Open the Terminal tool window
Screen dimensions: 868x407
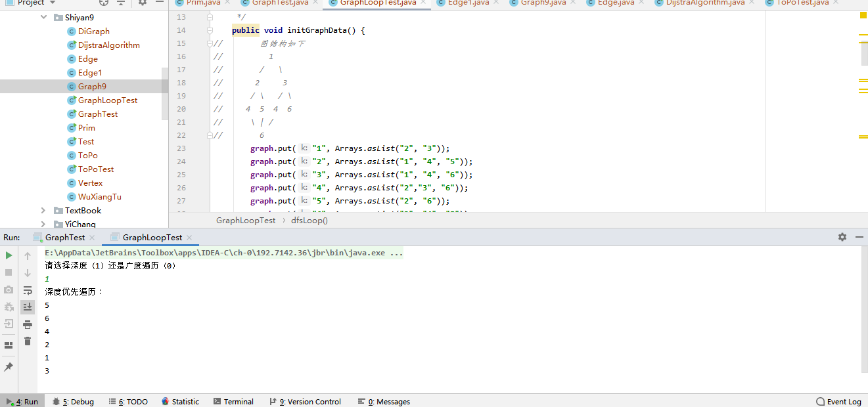coord(233,401)
